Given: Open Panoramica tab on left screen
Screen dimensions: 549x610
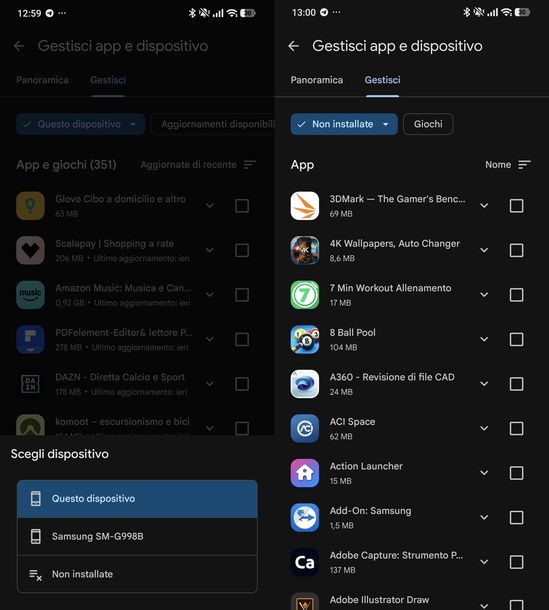Looking at the screenshot, I should (42, 80).
